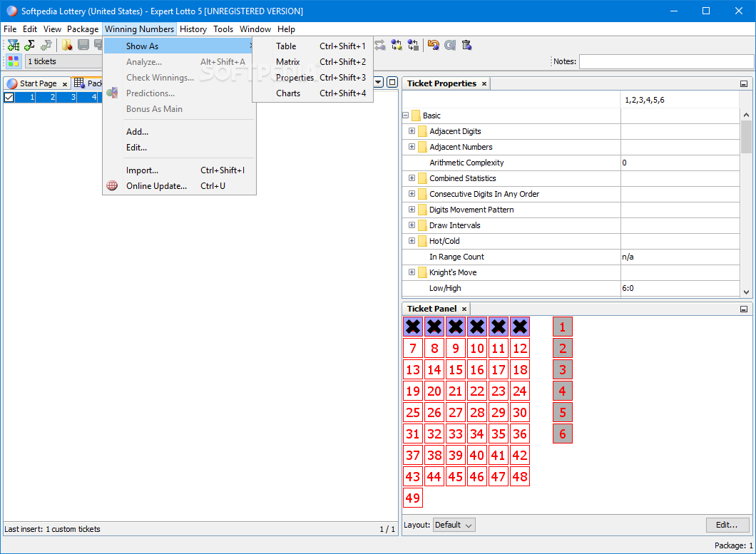Select the Arithmetic Complexity row
Screen dimensions: 756x554
click(x=571, y=163)
